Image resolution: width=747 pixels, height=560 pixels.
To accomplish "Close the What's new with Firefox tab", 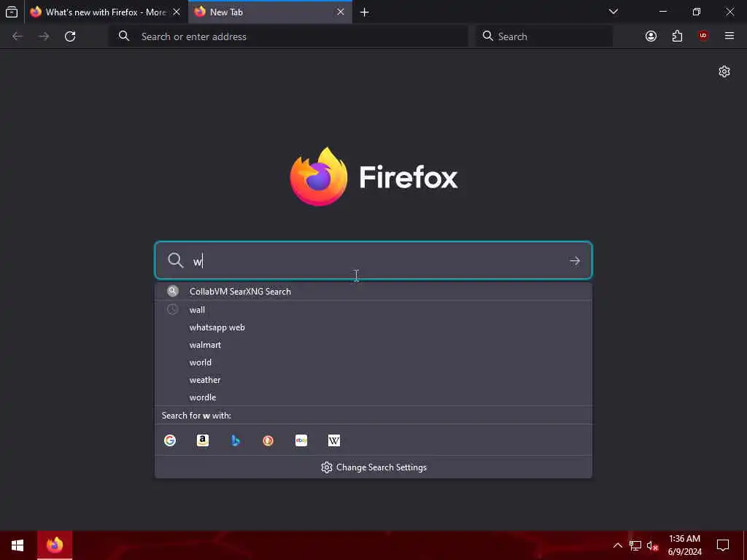I will pyautogui.click(x=177, y=12).
